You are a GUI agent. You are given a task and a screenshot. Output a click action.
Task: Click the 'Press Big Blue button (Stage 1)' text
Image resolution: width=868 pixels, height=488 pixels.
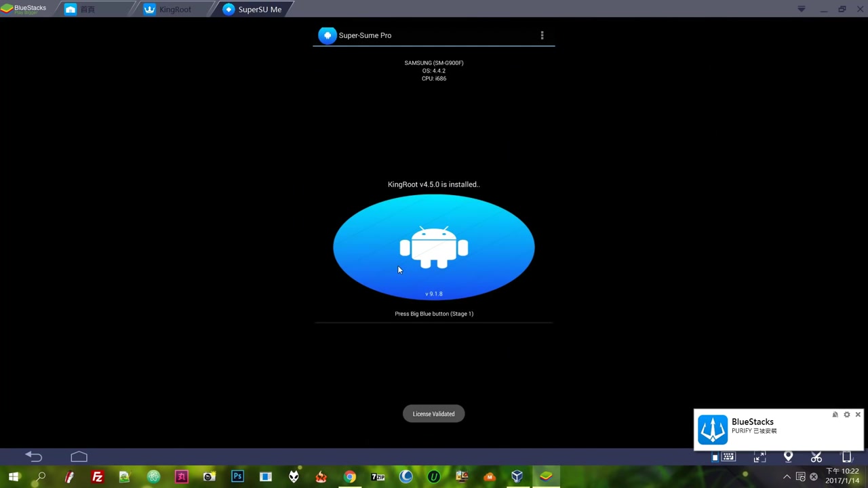point(434,314)
